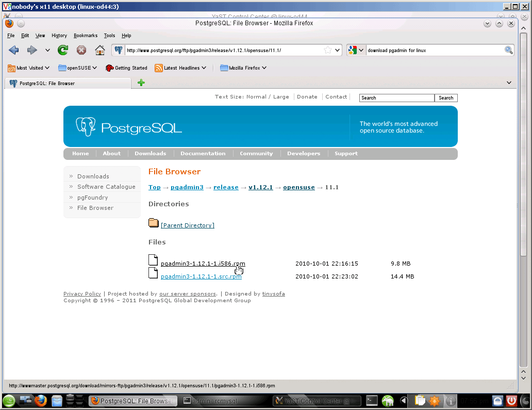Viewport: 532px width, 410px height.
Task: Open Downloads in the left sidebar
Action: pyautogui.click(x=93, y=176)
